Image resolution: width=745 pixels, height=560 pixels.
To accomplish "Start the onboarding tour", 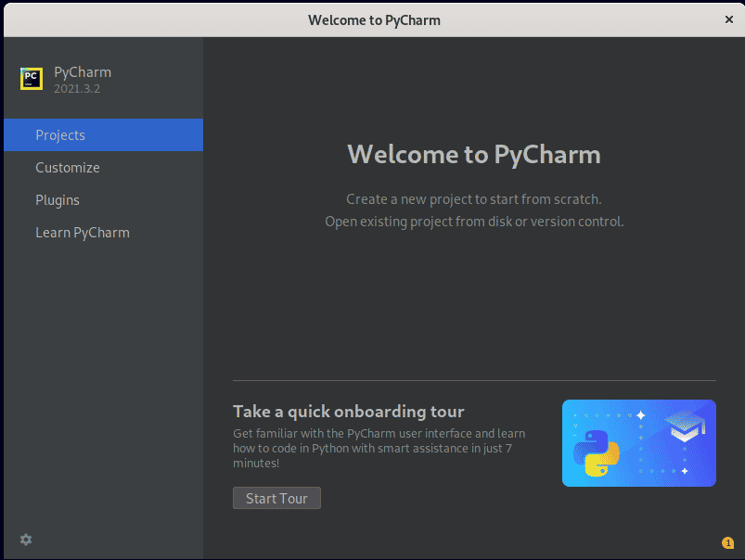I will tap(276, 498).
